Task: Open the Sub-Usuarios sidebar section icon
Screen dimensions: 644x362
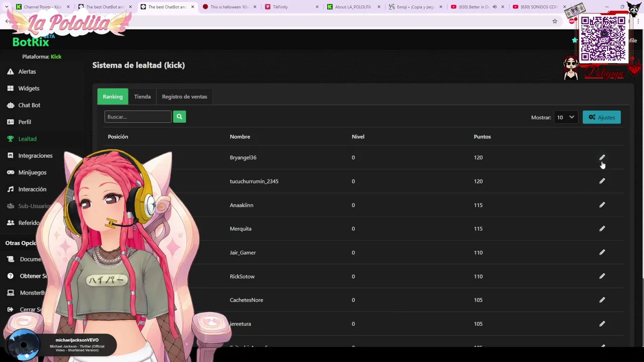Action: click(10, 206)
